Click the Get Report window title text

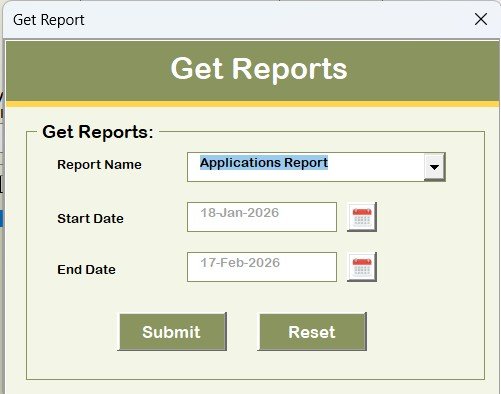pos(49,20)
